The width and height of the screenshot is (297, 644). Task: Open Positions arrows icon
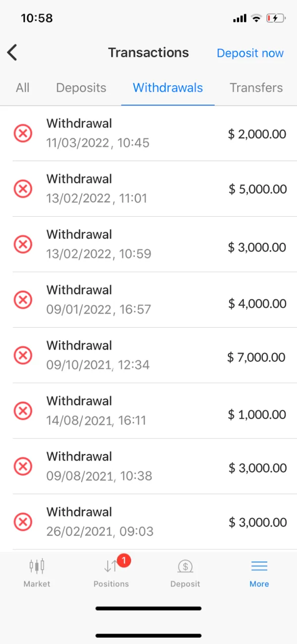110,566
